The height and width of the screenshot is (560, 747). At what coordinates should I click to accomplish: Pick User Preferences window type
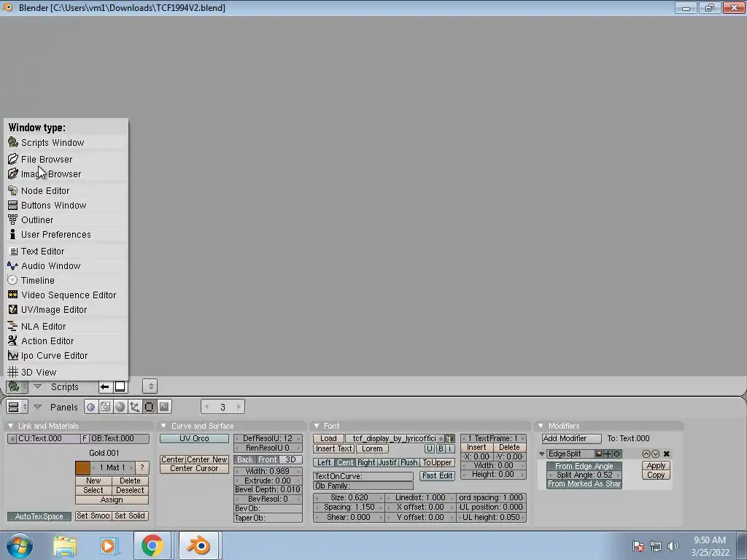pos(66,234)
